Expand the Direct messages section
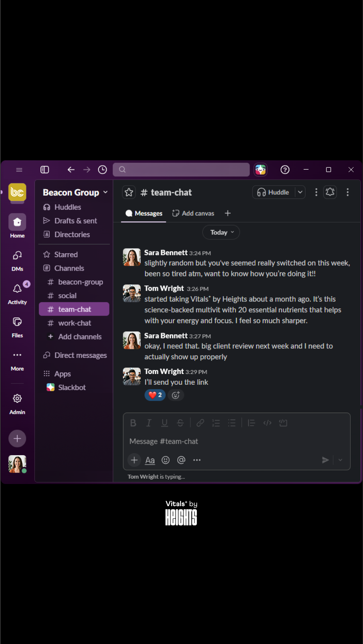This screenshot has width=363, height=644. 74,355
